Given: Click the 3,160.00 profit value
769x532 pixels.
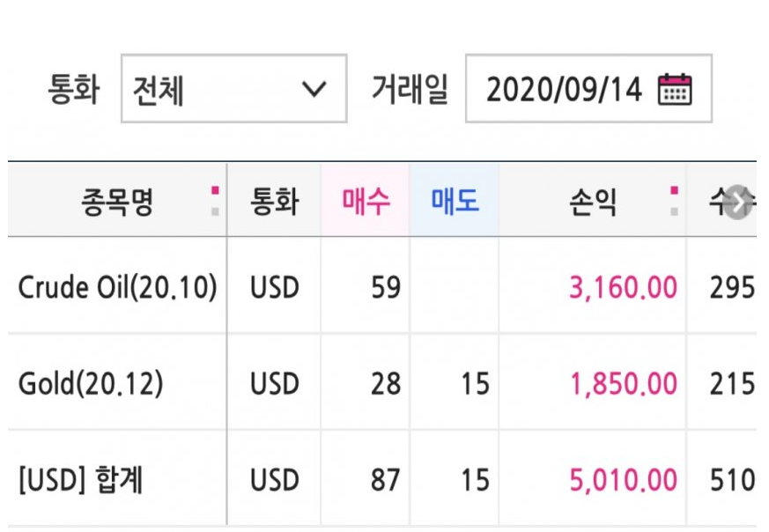Looking at the screenshot, I should click(x=624, y=287).
